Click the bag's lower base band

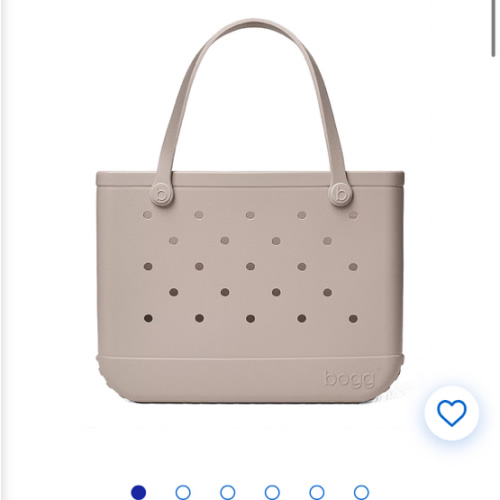point(250,379)
